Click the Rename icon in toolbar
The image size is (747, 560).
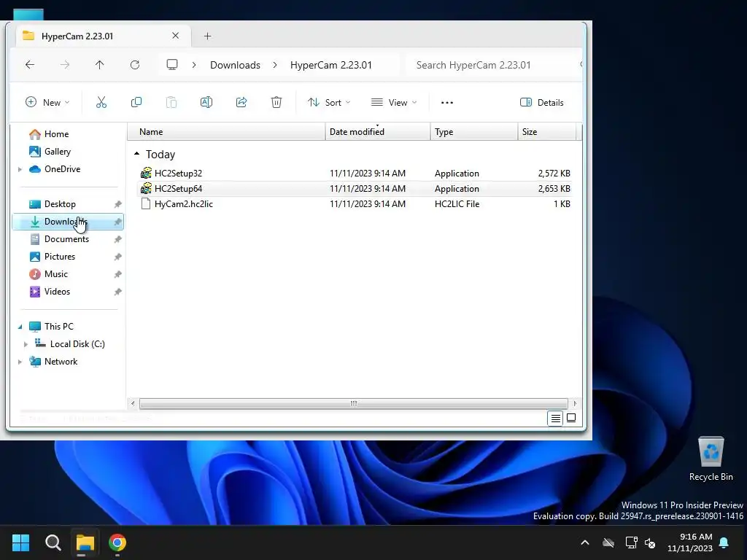(x=206, y=102)
